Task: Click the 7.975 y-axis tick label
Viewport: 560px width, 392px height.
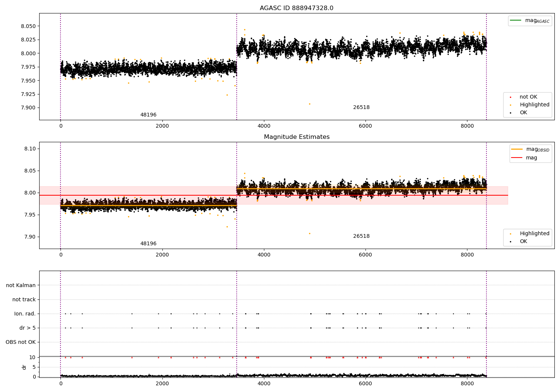Action: click(28, 67)
